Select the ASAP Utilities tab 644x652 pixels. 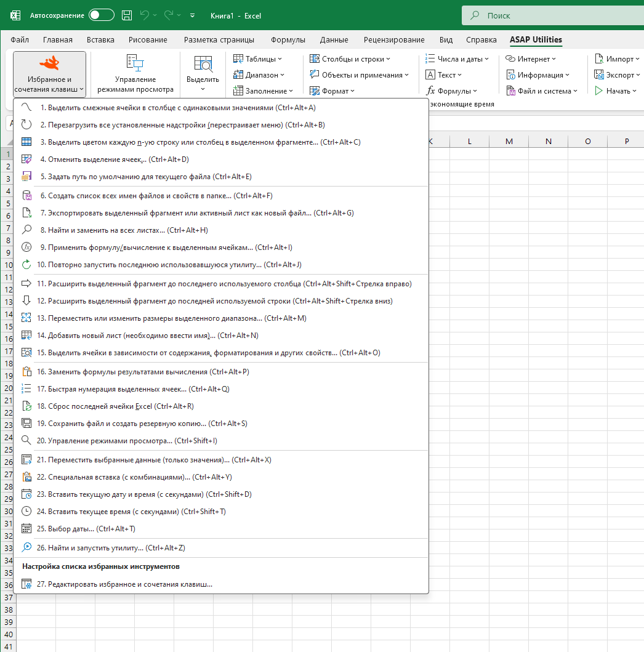click(x=536, y=39)
